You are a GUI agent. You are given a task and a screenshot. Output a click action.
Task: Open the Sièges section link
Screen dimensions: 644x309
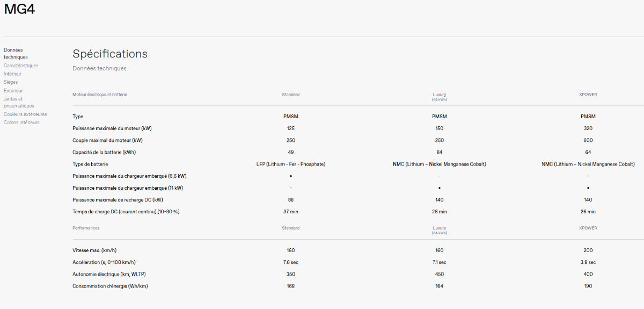[x=11, y=82]
